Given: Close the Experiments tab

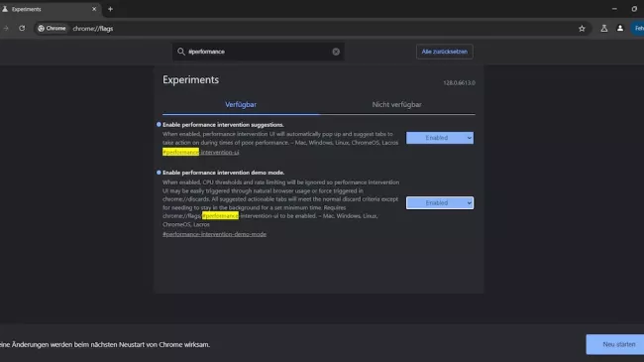Looking at the screenshot, I should 94,9.
